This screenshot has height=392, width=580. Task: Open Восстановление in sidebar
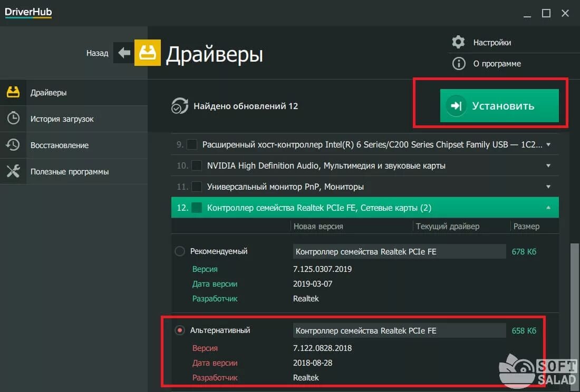point(74,145)
